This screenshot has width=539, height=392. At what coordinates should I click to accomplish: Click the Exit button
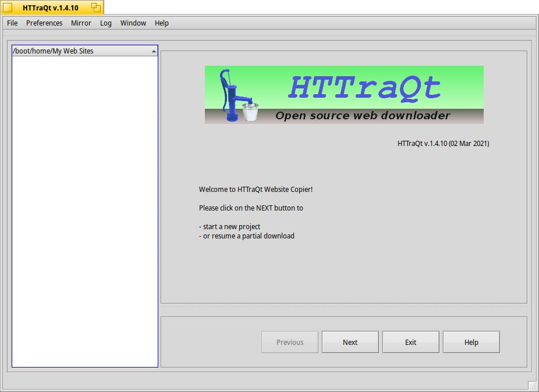[410, 342]
